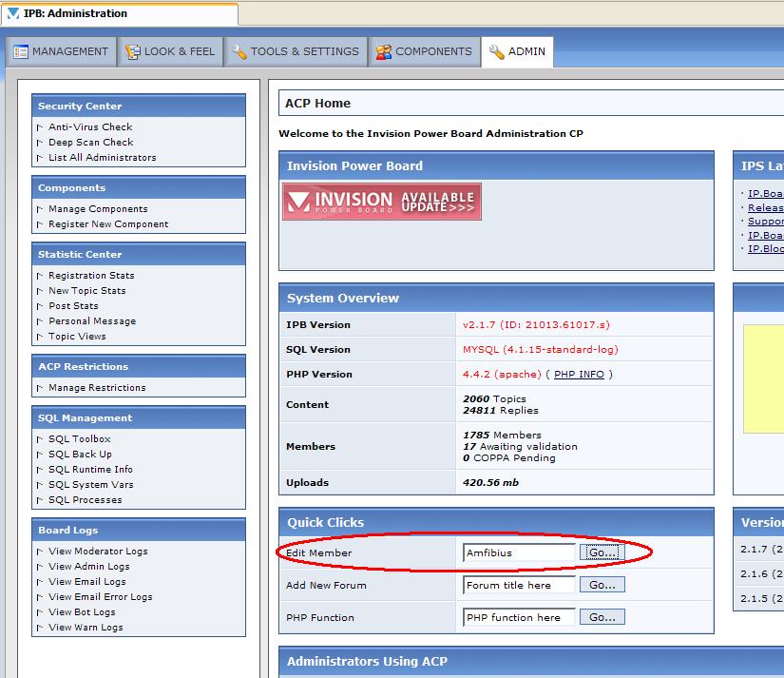Click the Invision Available Update banner
Viewport: 784px width, 678px height.
[382, 202]
